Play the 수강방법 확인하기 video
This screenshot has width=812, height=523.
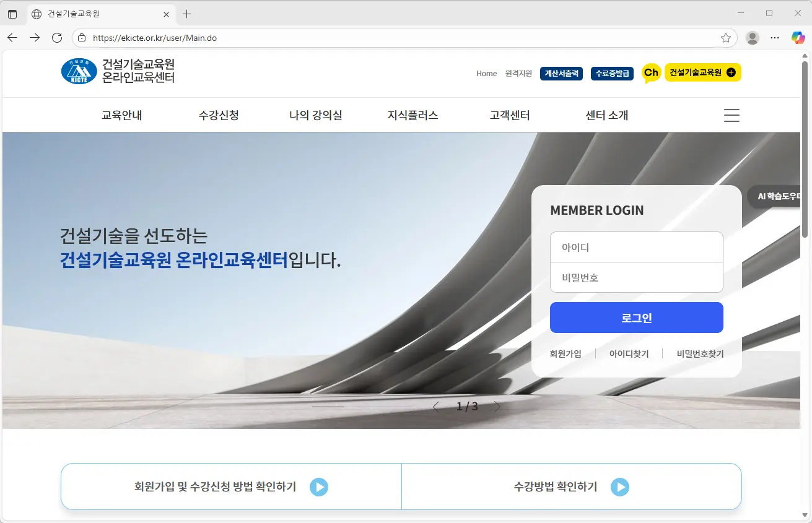point(620,487)
